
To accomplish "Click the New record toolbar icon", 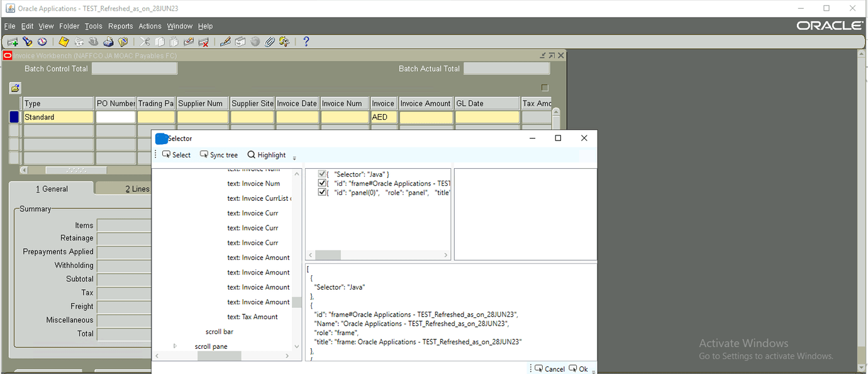I will pos(13,42).
